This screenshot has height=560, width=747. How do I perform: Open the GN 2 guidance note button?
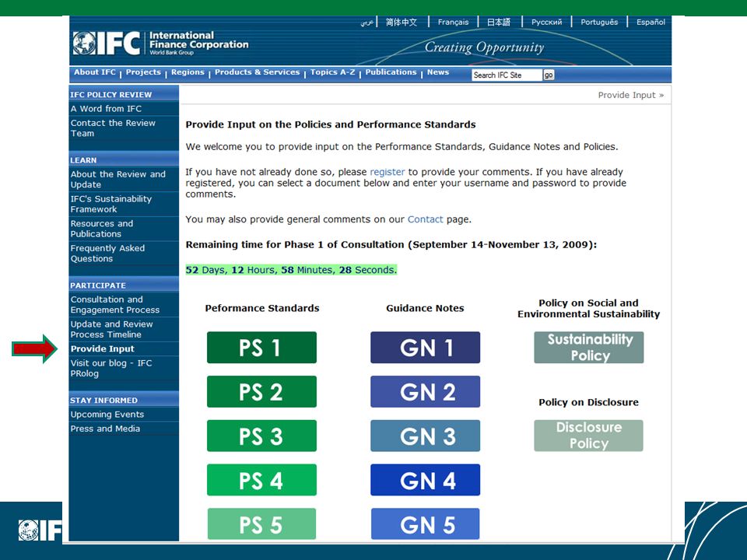click(x=426, y=391)
